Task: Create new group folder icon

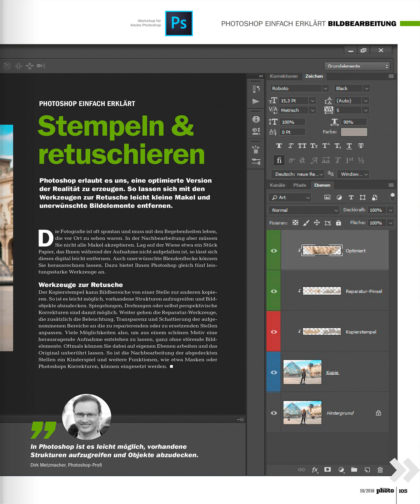Action: 354,469
